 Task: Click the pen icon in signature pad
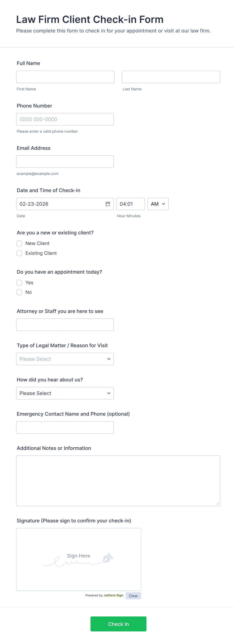tap(108, 558)
